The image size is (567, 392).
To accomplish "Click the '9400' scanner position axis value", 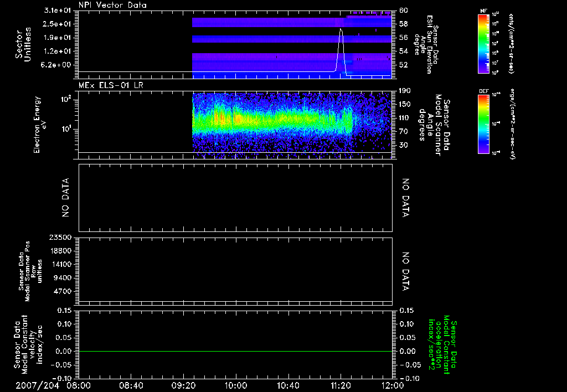I will [63, 278].
